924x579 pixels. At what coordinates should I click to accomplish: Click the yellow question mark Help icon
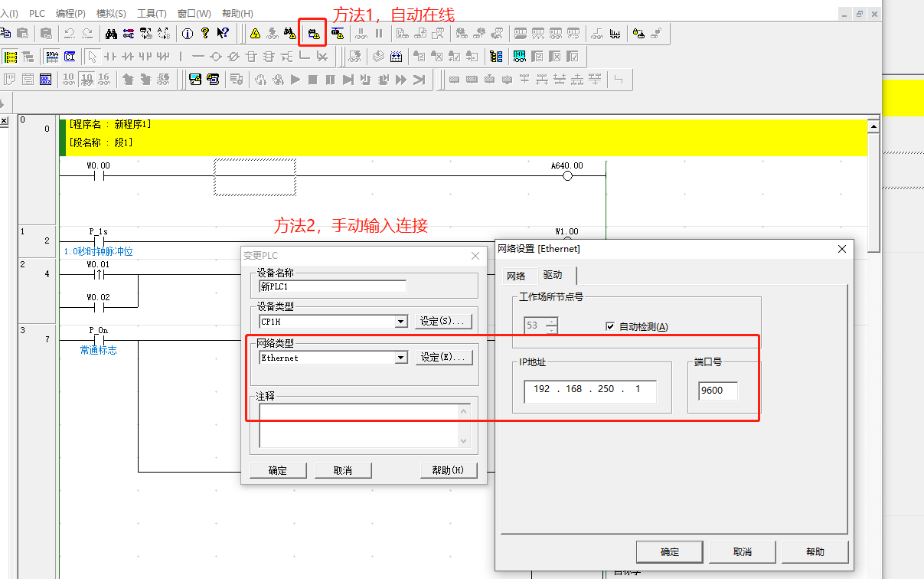(204, 34)
